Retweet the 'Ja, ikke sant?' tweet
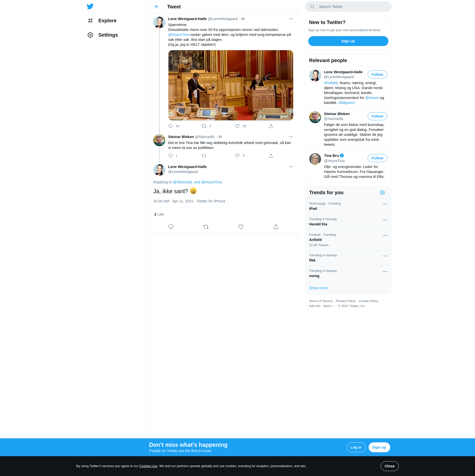This screenshot has height=476, width=475. (206, 227)
